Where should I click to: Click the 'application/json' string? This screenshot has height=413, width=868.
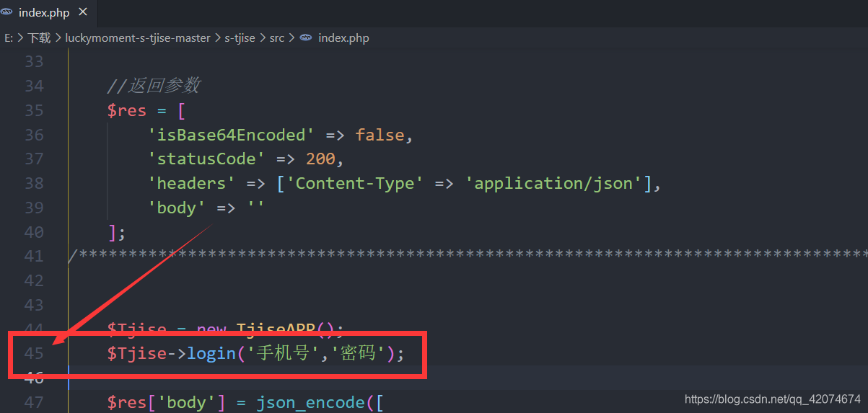tap(554, 183)
